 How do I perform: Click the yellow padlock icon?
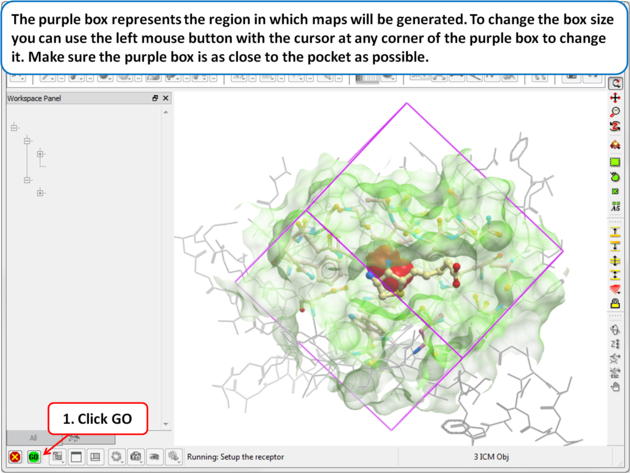click(616, 303)
